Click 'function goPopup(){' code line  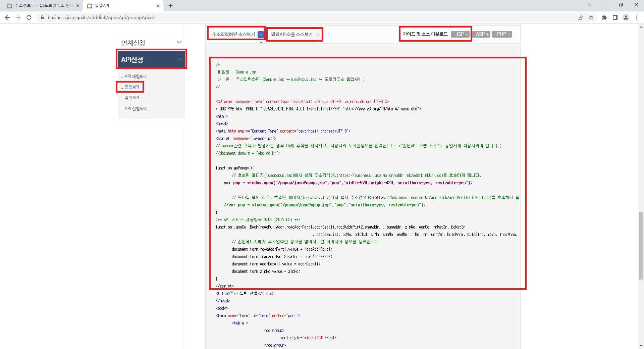point(235,168)
